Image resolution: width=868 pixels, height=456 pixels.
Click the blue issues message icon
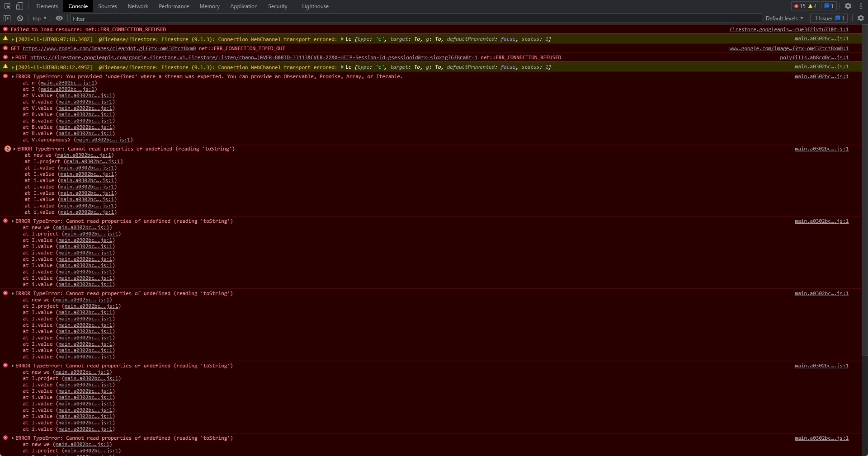(x=827, y=6)
